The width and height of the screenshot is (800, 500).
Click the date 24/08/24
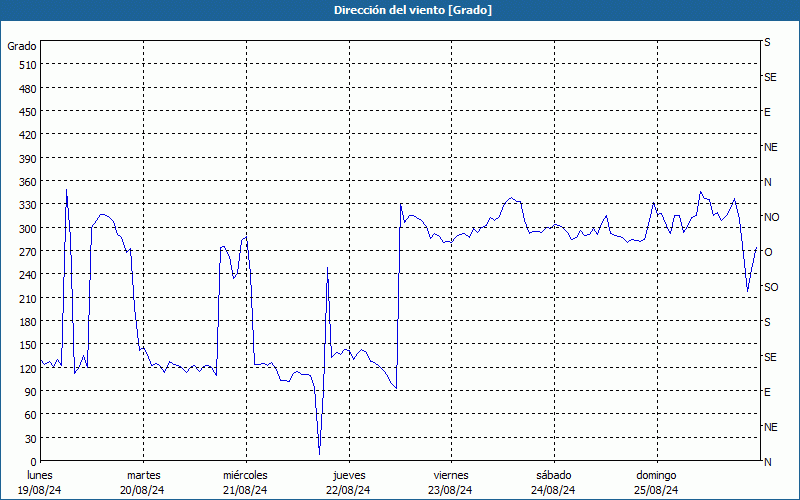click(553, 490)
